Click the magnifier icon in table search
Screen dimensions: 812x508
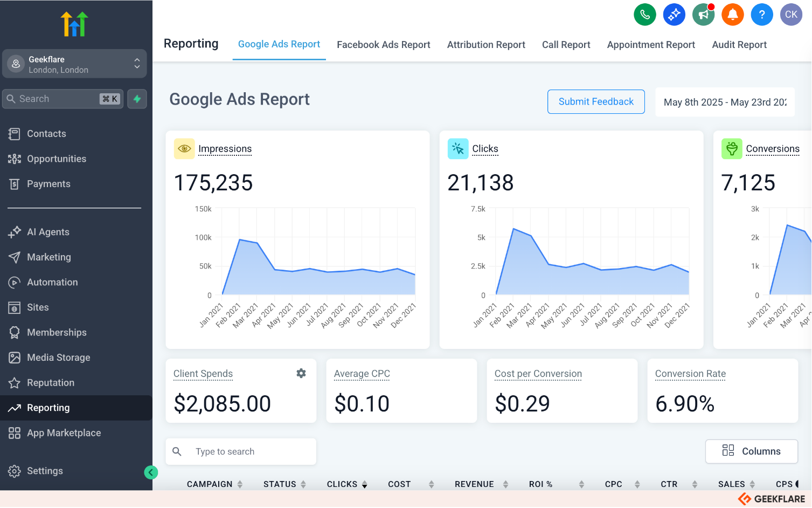[177, 451]
